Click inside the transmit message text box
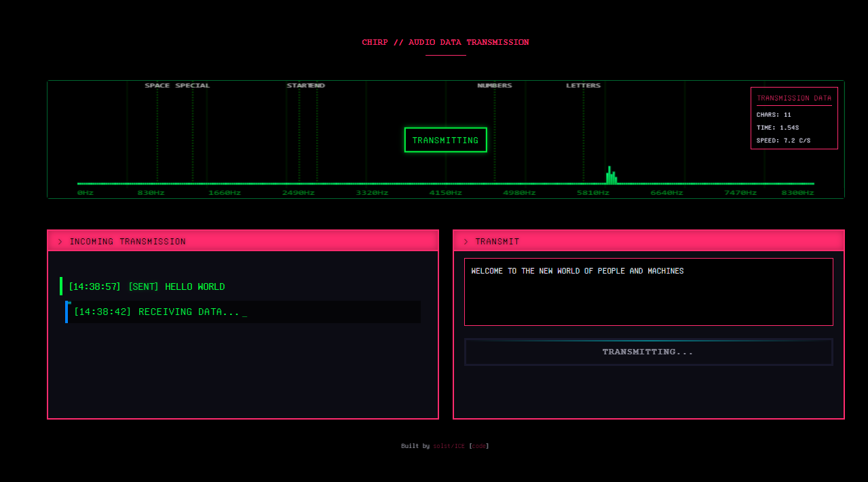Viewport: 868px width, 482px height. click(648, 292)
